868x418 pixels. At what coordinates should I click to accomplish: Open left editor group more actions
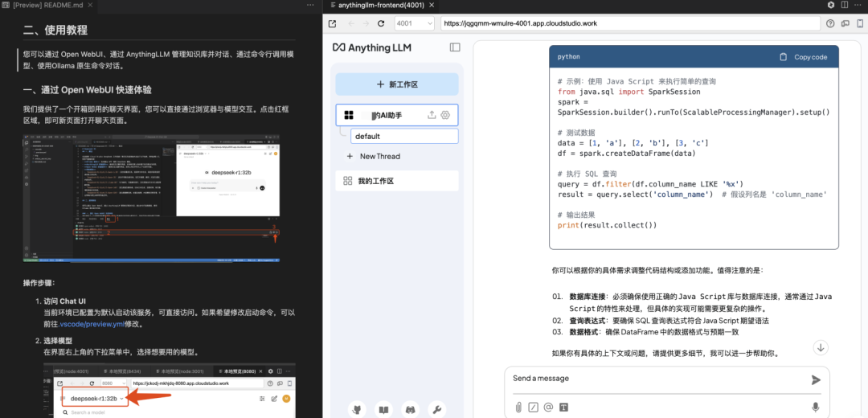click(310, 5)
